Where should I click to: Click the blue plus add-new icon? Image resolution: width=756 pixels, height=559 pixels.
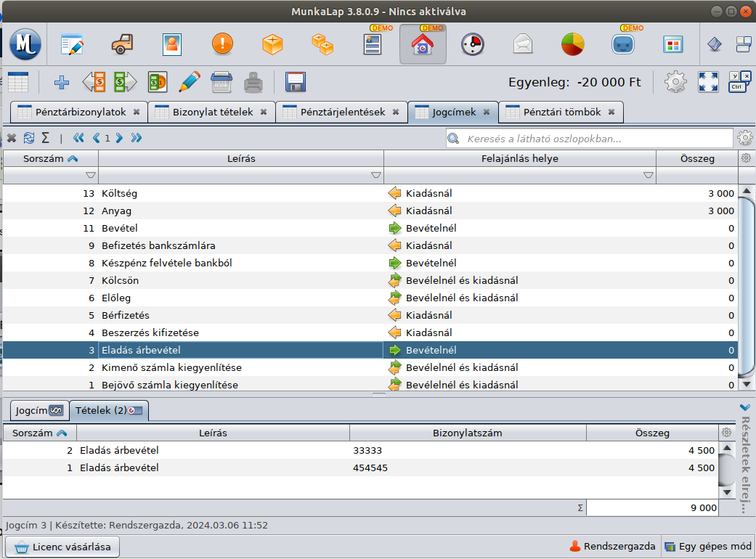(x=62, y=82)
